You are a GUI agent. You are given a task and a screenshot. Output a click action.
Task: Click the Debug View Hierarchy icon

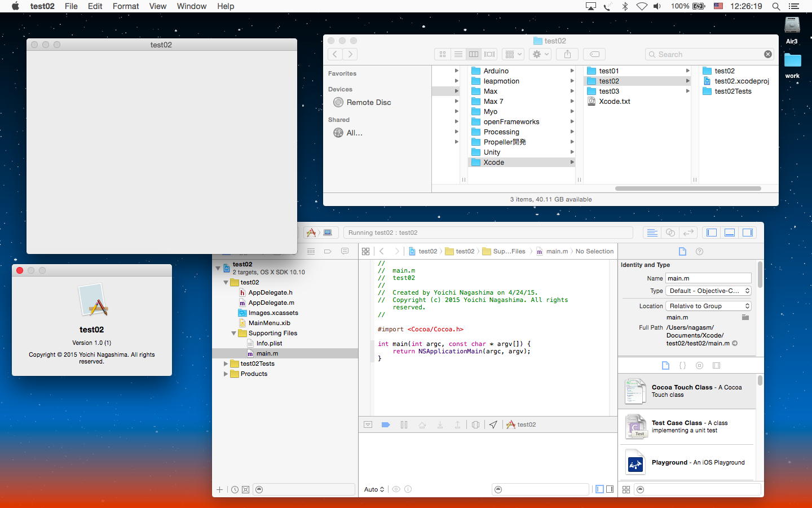pos(475,425)
